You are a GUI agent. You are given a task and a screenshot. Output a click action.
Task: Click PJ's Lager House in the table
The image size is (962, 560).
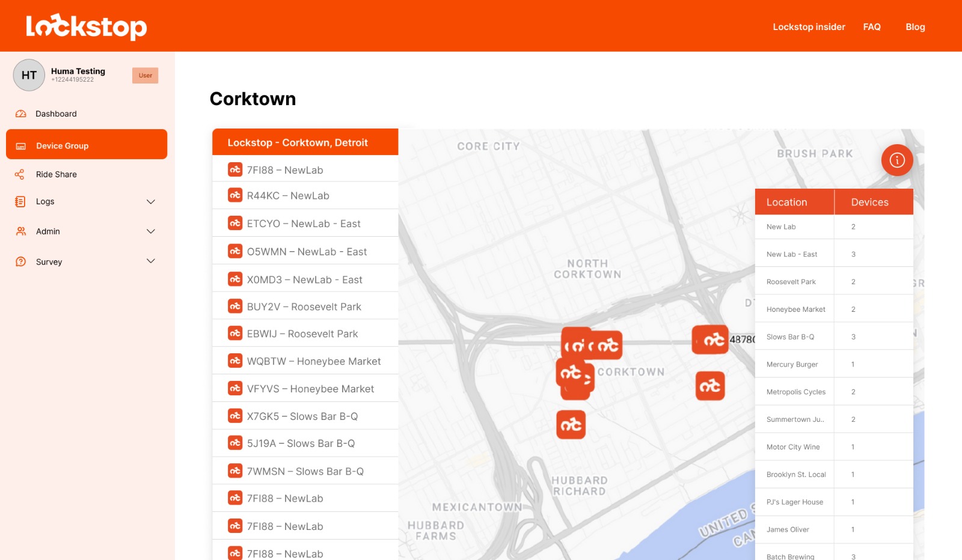coord(795,502)
